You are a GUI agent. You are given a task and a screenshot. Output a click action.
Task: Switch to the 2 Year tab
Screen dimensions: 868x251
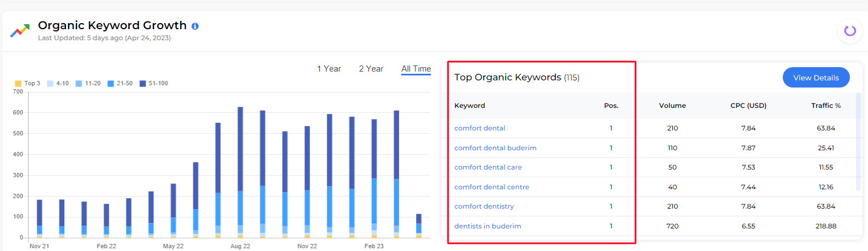[371, 69]
